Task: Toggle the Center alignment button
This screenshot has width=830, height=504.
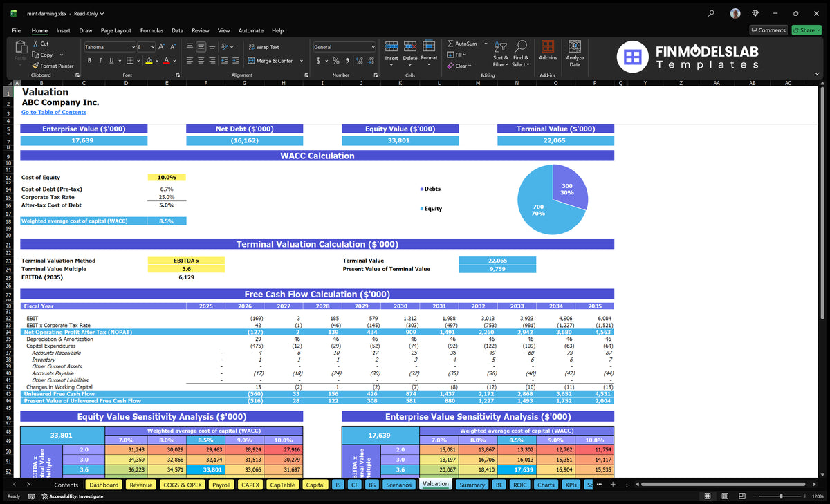Action: pyautogui.click(x=201, y=61)
